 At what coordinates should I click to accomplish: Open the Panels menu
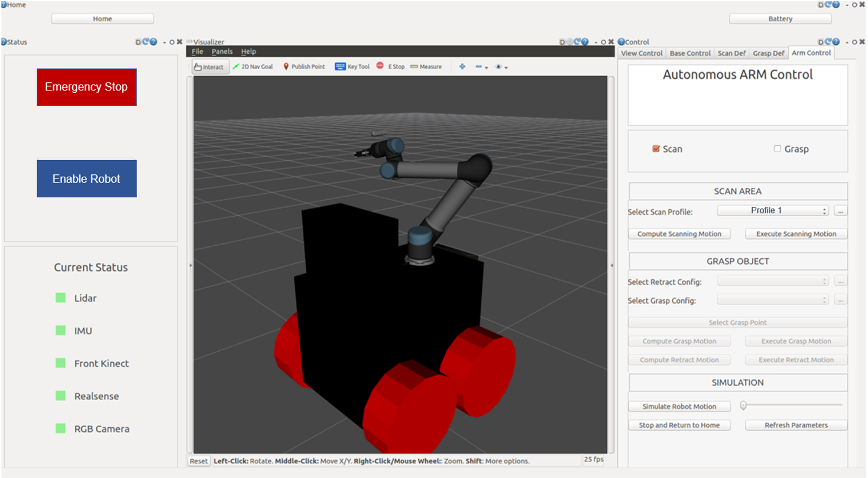pos(222,51)
